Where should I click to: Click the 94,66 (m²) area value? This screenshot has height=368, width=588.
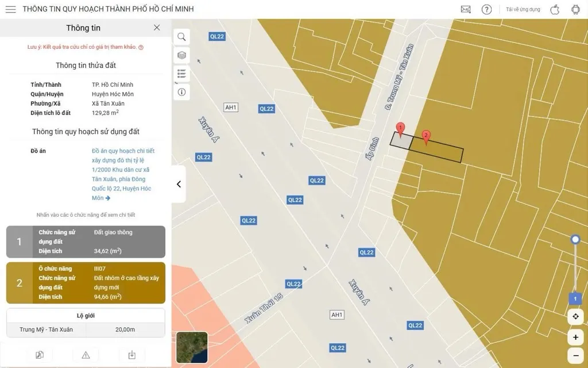(x=107, y=297)
